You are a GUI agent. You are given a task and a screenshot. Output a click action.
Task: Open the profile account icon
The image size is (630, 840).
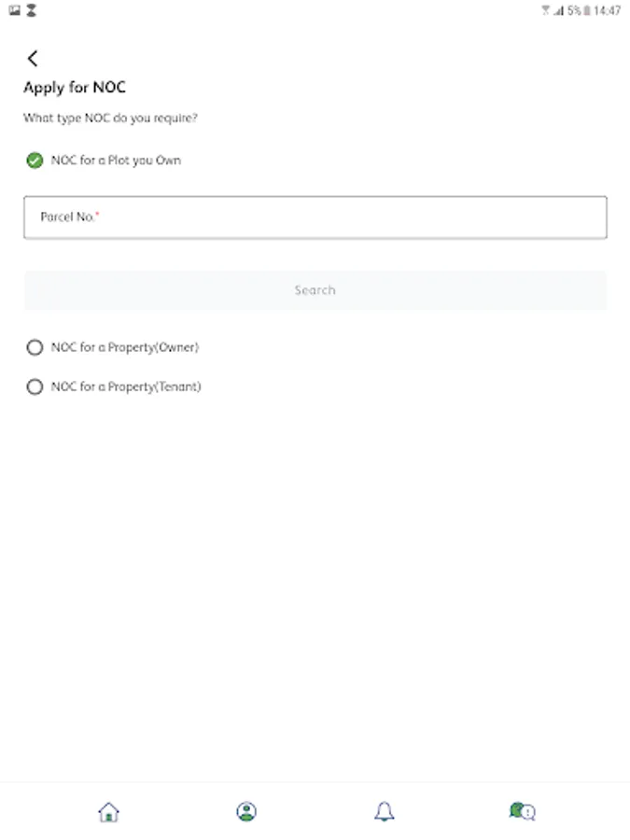click(246, 812)
